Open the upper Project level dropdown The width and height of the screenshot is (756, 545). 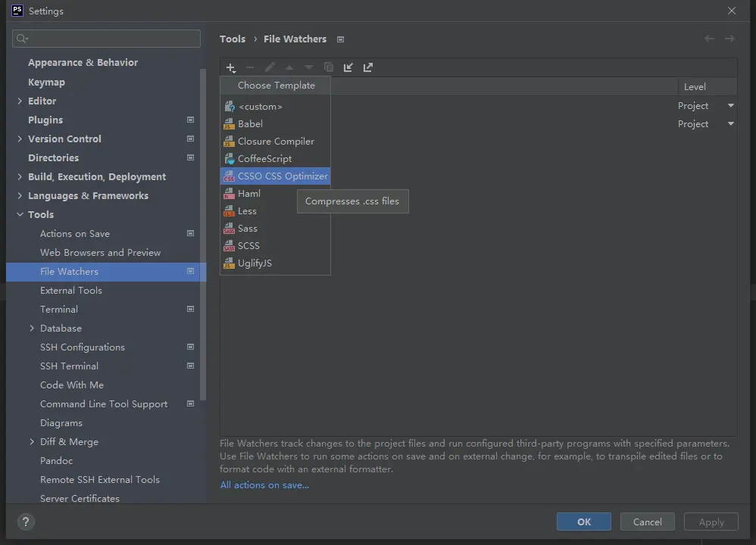pos(731,105)
